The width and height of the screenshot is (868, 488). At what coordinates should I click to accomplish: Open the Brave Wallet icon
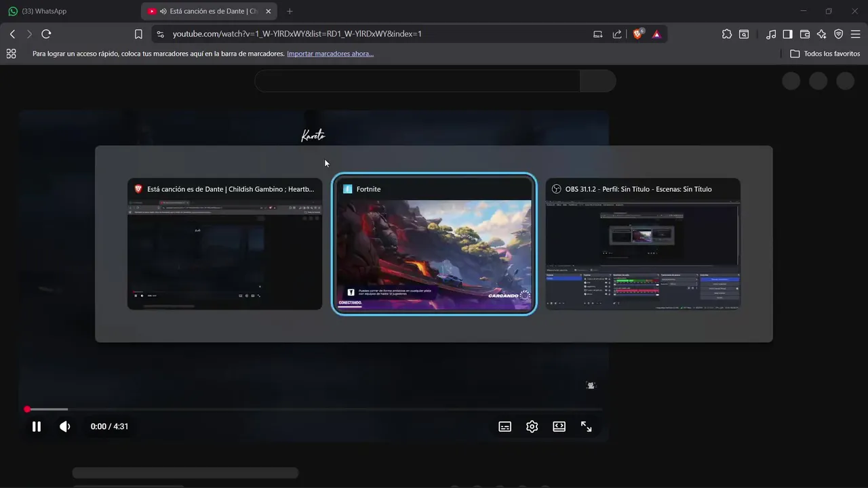(805, 34)
